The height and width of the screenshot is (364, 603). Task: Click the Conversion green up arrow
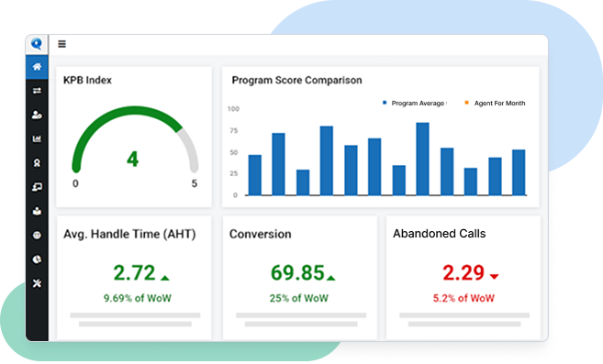tap(330, 278)
